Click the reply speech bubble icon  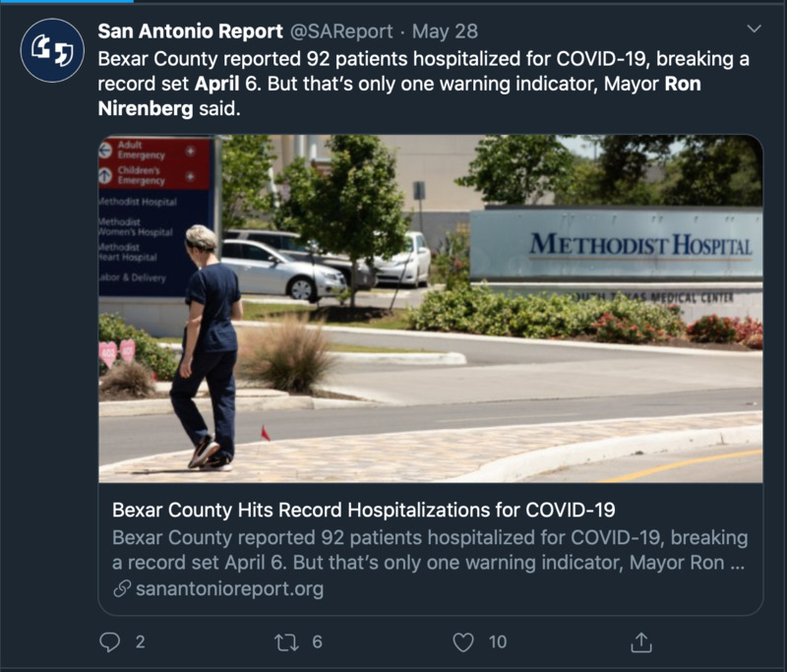110,641
